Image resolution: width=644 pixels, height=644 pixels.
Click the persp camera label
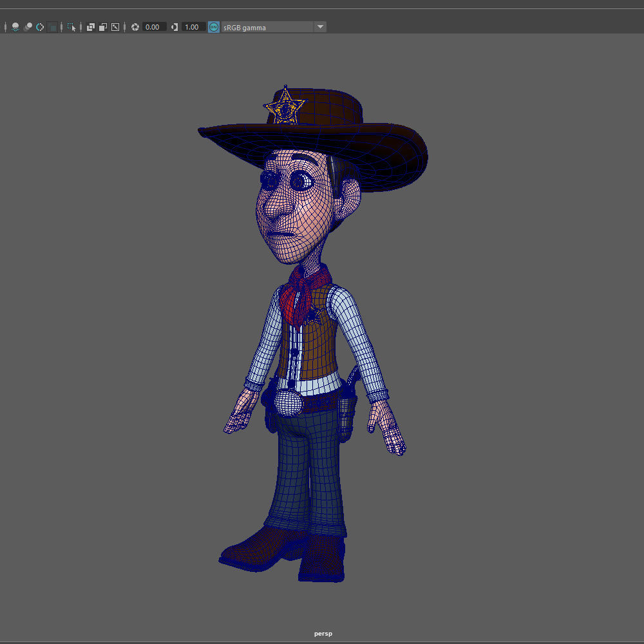click(x=323, y=634)
